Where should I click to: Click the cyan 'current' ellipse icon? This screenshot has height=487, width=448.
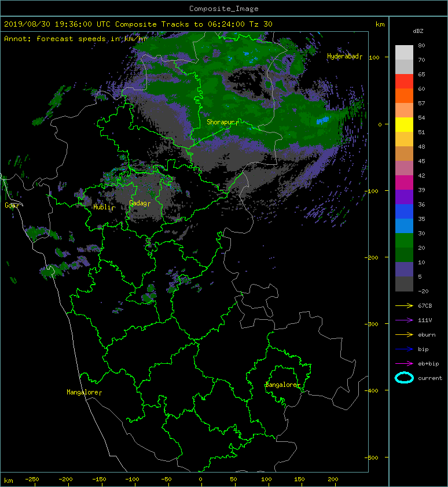pos(404,378)
